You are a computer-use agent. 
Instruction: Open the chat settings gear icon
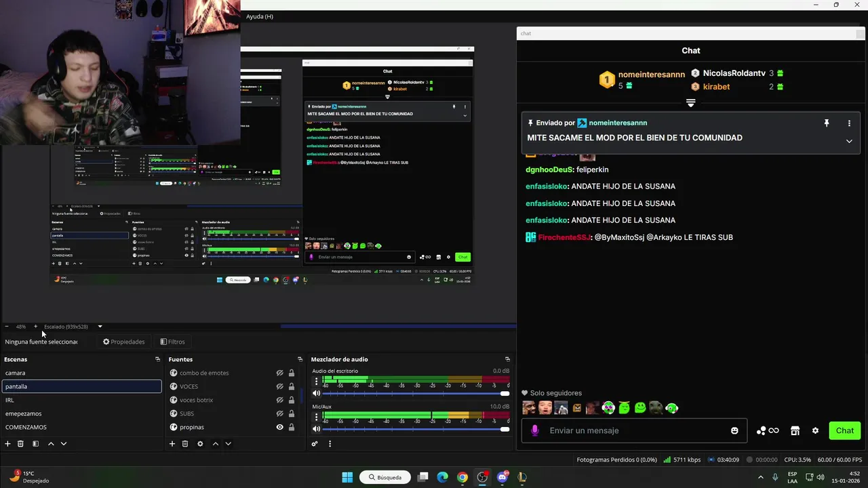815,430
